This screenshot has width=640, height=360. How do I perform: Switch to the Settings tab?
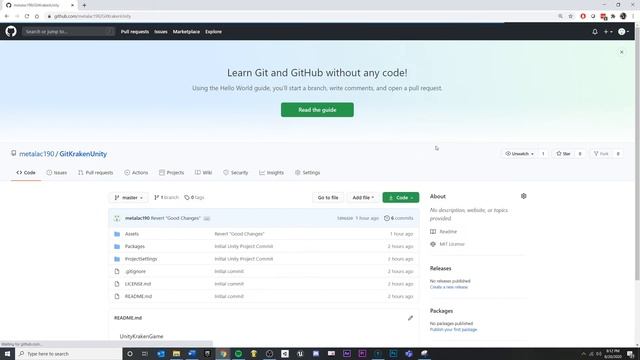(307, 173)
